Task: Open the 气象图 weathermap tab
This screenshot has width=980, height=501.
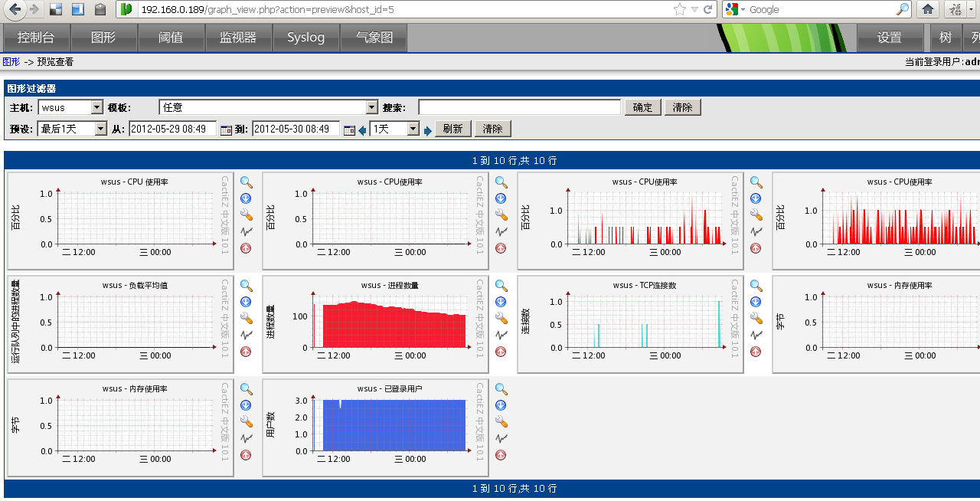Action: (x=374, y=38)
